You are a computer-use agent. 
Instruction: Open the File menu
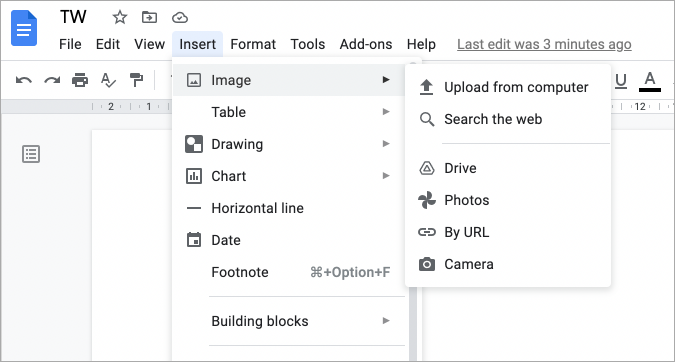[x=70, y=44]
